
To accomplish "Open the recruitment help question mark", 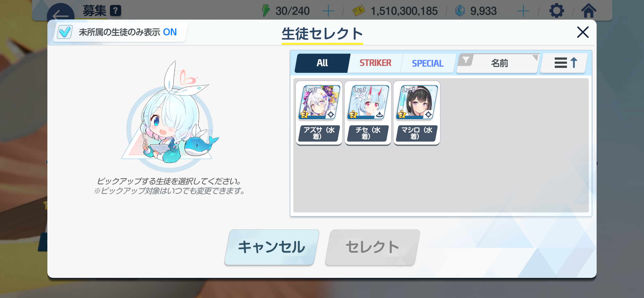I will point(115,11).
